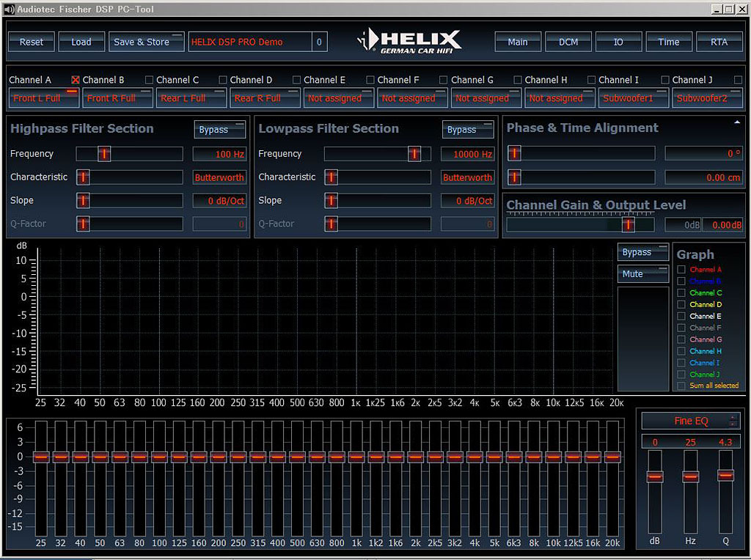Click the 25 Hz EQ band fader
Screen dimensions: 751x560
coord(41,457)
